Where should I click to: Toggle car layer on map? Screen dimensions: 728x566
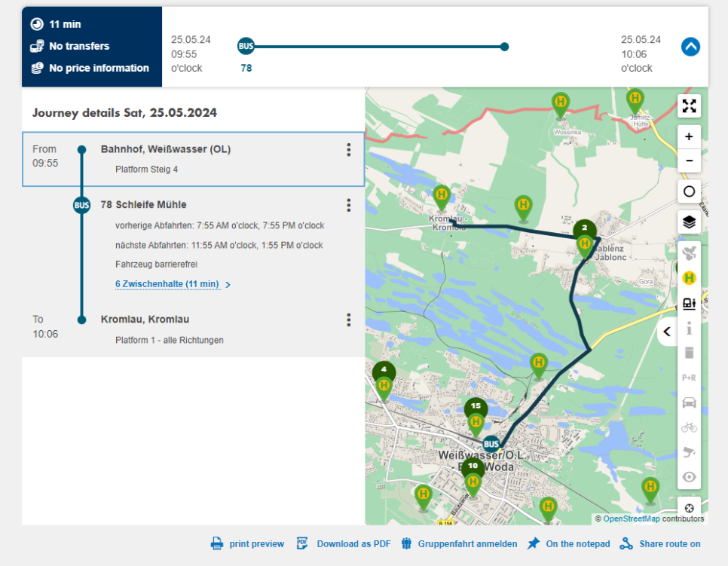pos(689,402)
